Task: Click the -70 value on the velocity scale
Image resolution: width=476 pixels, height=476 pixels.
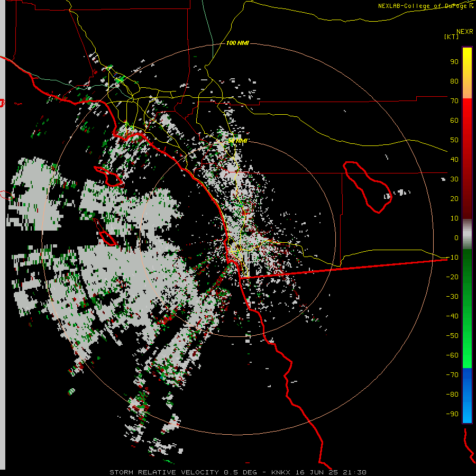Action: pyautogui.click(x=452, y=375)
